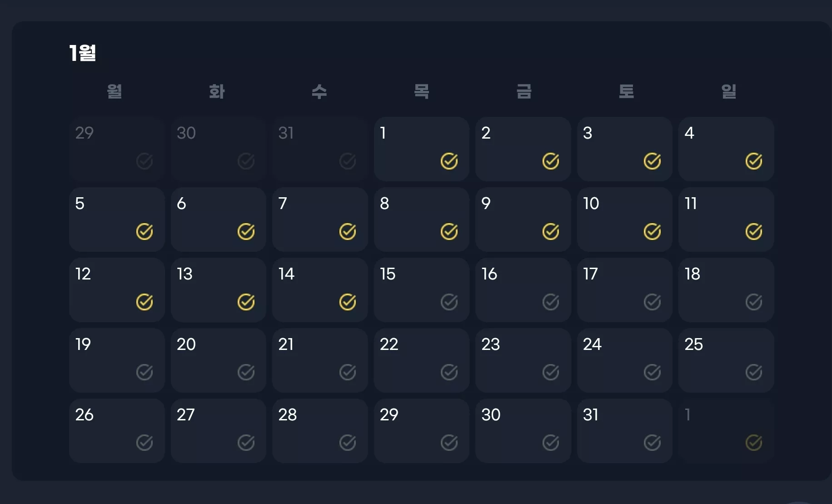Toggle the check mark on day 18
The image size is (832, 504).
(x=754, y=302)
